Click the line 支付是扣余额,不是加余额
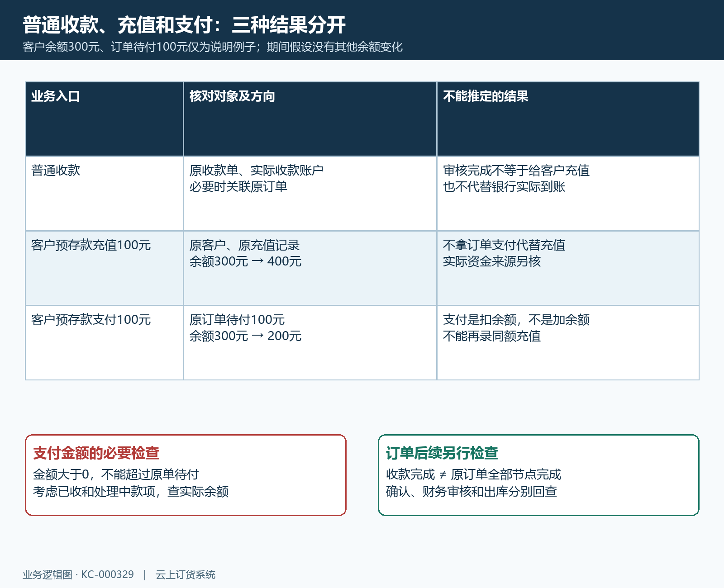The width and height of the screenshot is (724, 588). click(516, 320)
